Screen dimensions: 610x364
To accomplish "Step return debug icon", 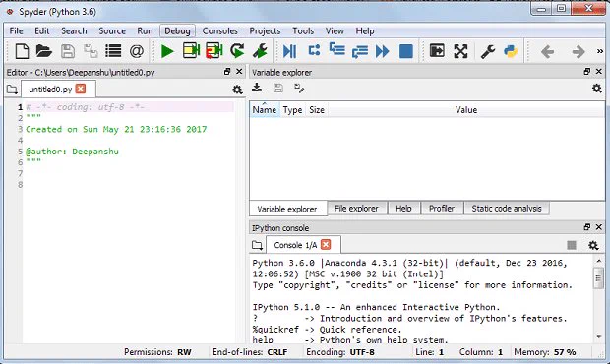I will tap(360, 51).
